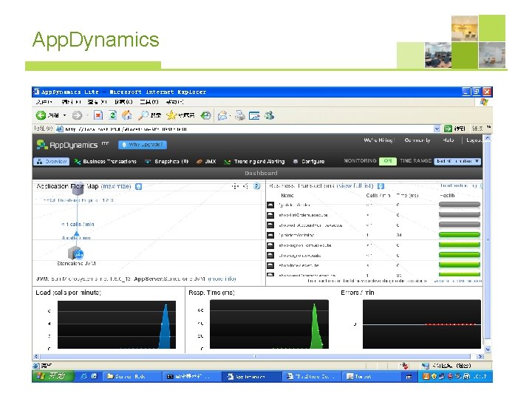Click the Calls / min column header

[x=378, y=195]
